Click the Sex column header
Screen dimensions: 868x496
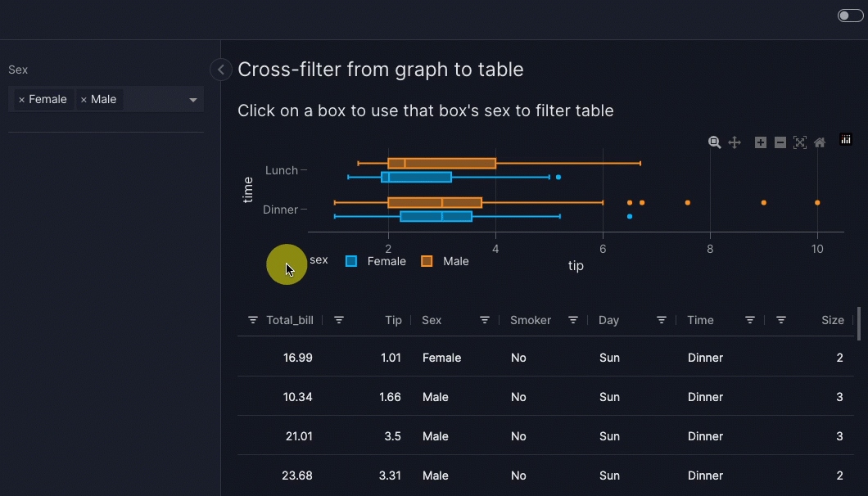tap(432, 320)
